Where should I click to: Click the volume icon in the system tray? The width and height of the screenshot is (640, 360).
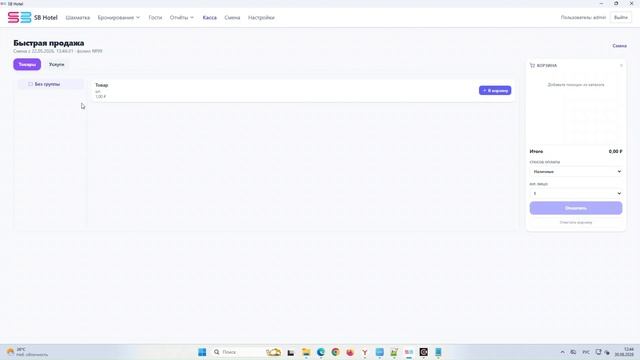pyautogui.click(x=607, y=352)
